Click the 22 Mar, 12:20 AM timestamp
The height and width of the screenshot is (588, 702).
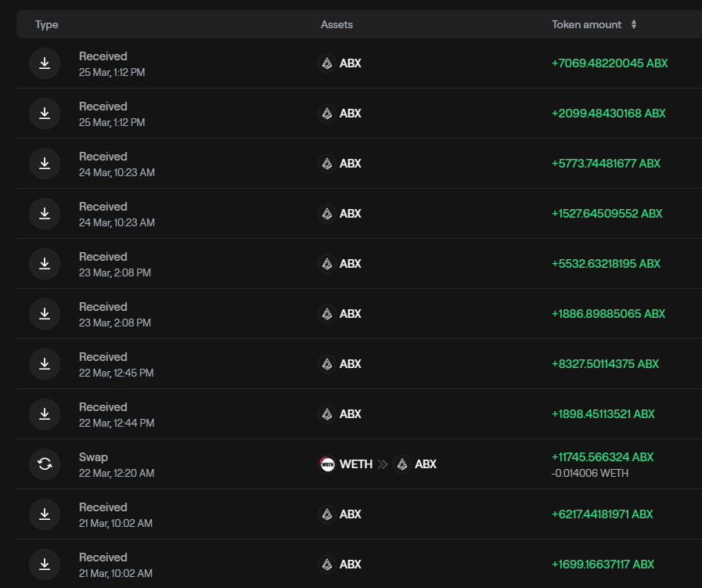click(x=117, y=474)
